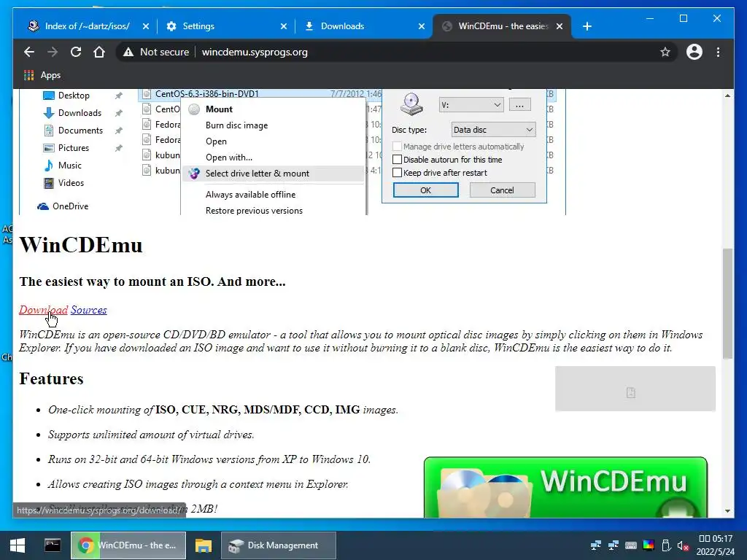Viewport: 747px width, 560px height.
Task: Click the keyboard icon in the system tray
Action: (631, 545)
